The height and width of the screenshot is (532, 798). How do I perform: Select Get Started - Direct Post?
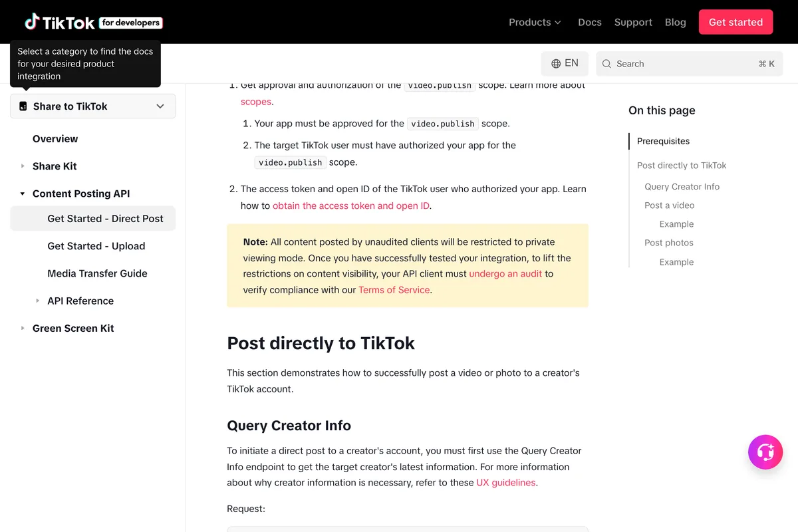point(93,218)
